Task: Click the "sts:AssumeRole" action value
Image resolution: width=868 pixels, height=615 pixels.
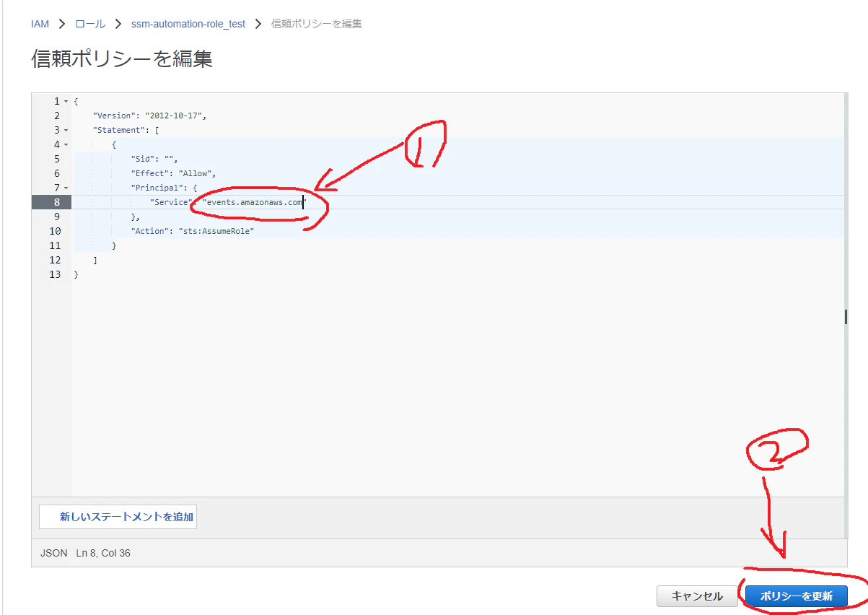Action: [216, 231]
